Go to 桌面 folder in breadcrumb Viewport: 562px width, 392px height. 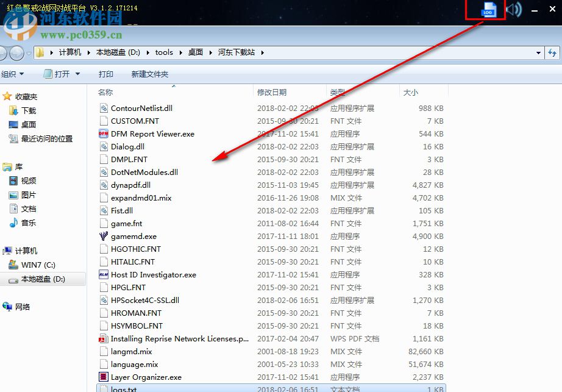tap(196, 52)
